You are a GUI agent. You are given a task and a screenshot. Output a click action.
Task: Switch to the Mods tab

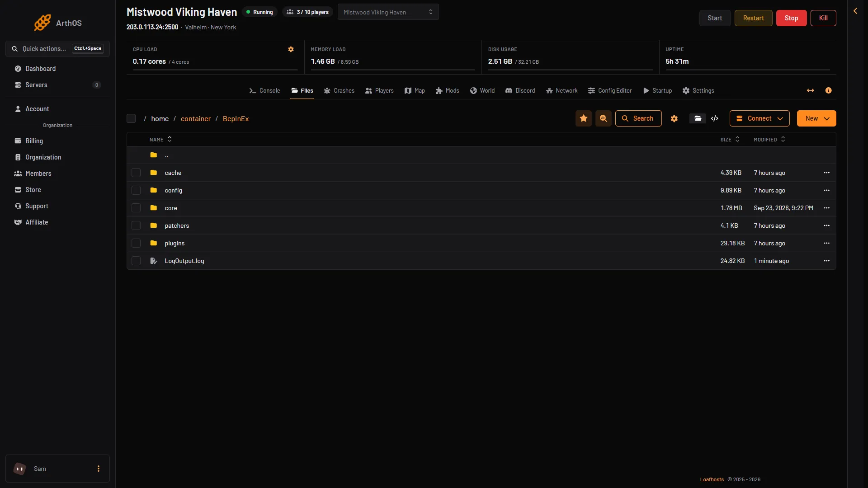click(x=447, y=90)
